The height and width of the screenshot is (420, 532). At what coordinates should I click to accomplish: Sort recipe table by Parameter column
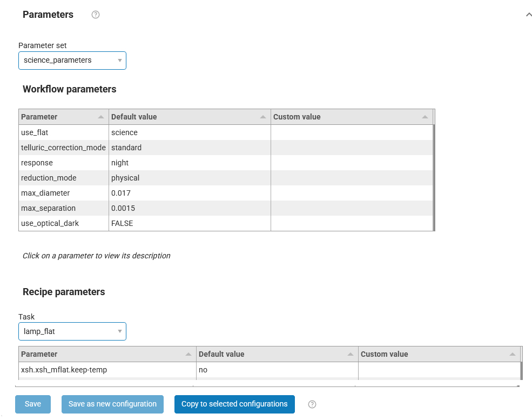click(x=107, y=354)
